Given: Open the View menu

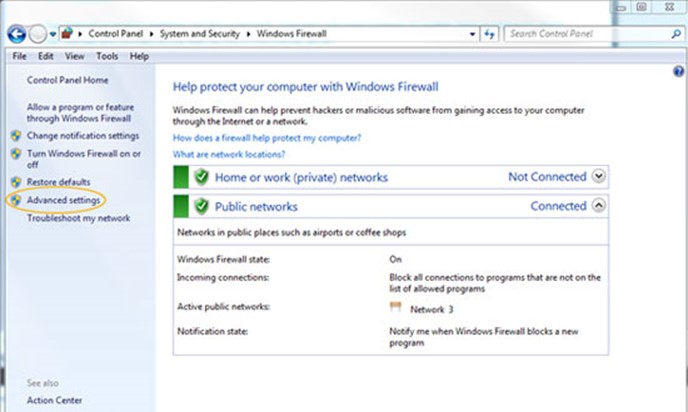Looking at the screenshot, I should (75, 56).
